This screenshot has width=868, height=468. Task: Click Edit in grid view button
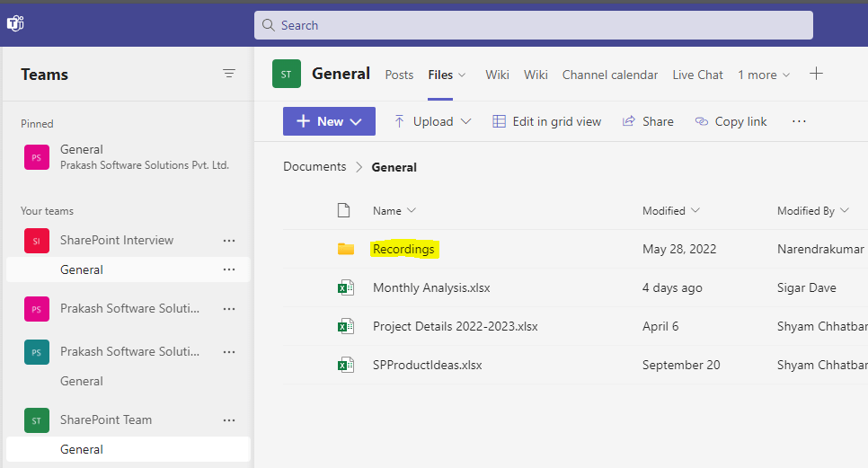click(x=546, y=121)
